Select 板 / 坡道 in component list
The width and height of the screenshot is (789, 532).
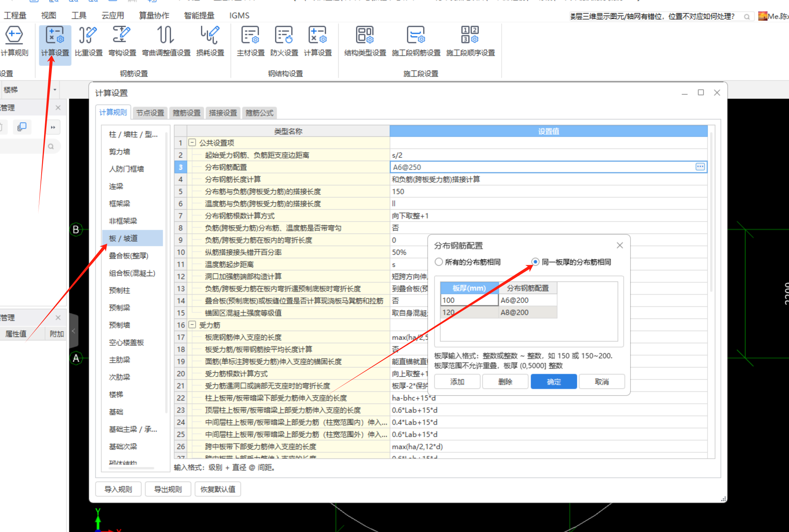[132, 238]
